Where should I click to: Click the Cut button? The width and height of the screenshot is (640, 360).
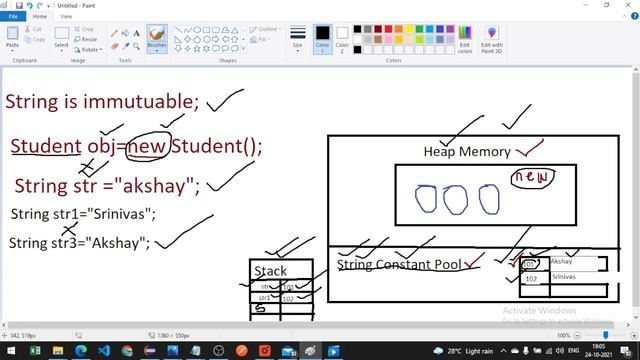33,29
